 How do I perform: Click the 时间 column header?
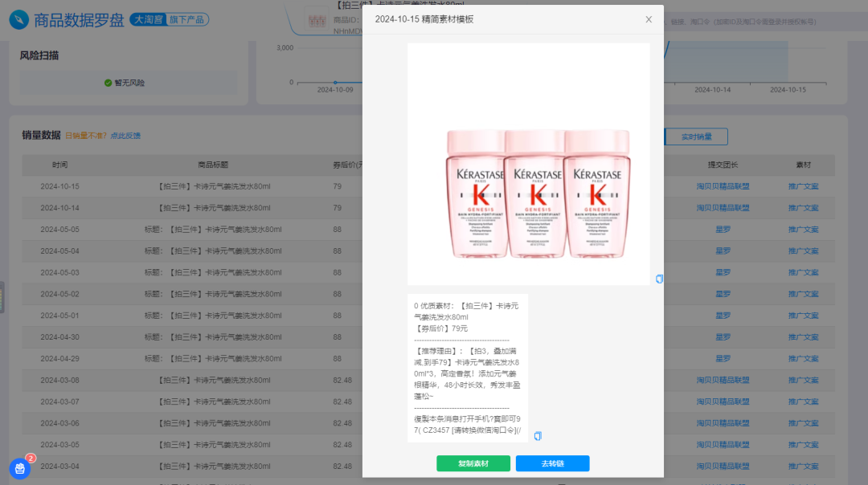pyautogui.click(x=59, y=165)
